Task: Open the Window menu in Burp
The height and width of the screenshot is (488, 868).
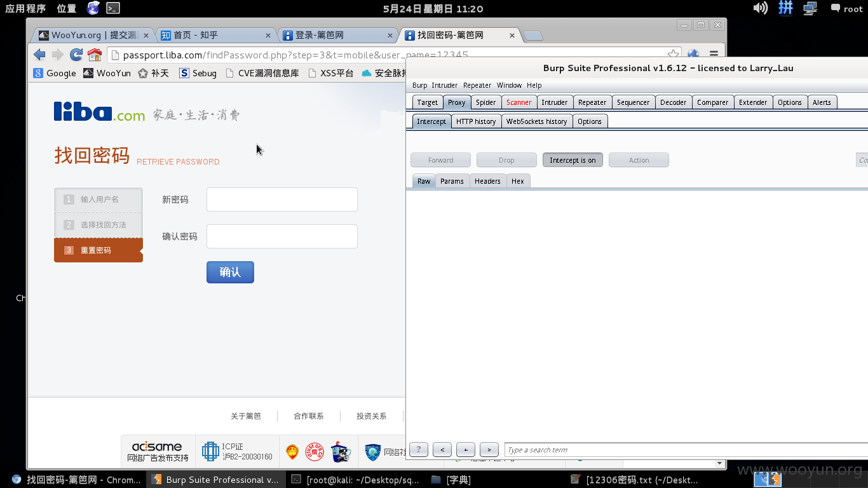Action: [x=509, y=85]
